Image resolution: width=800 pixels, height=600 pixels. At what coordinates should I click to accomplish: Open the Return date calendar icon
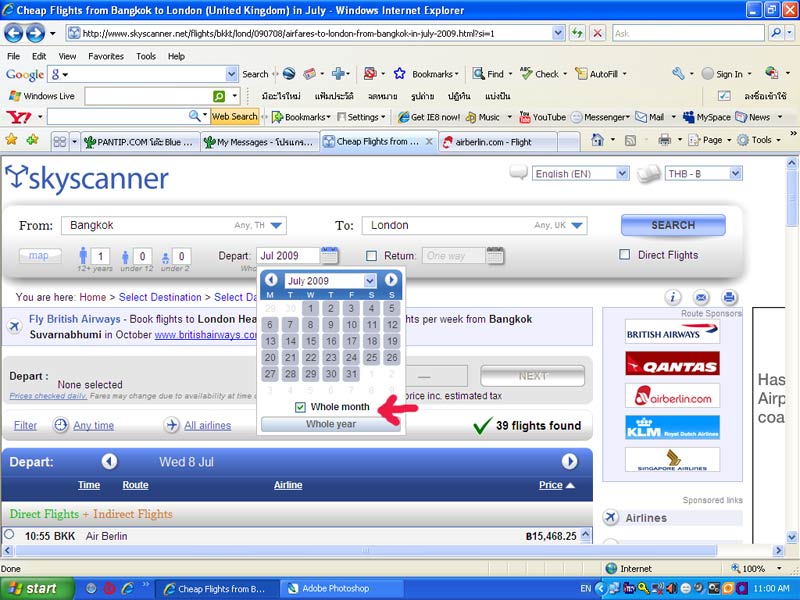(495, 255)
